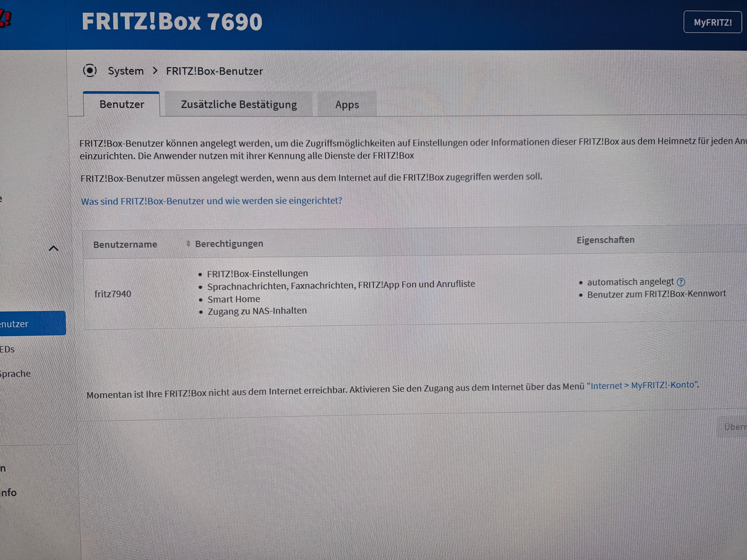Open the FRITZ!Box-Benutzer help link

click(x=211, y=201)
